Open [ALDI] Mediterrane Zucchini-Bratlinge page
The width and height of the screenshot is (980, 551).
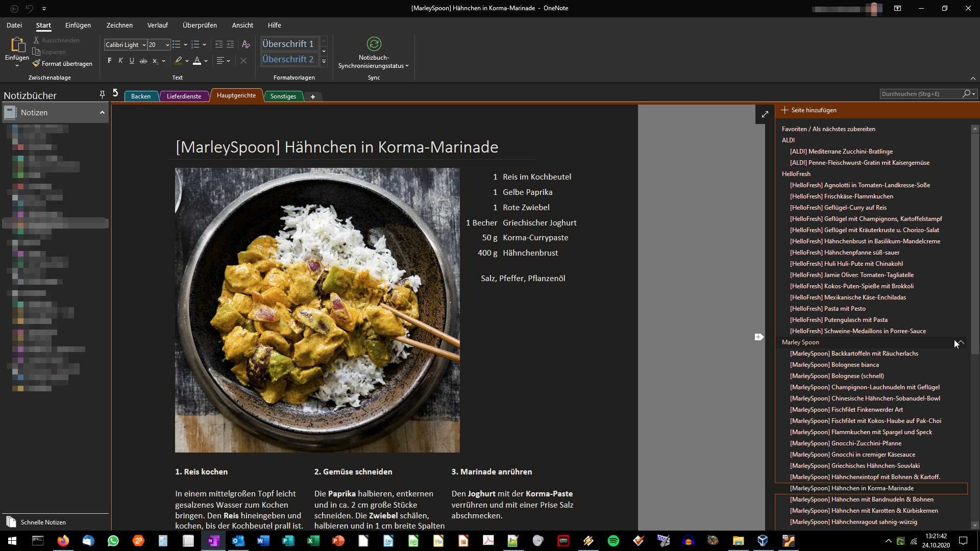(x=841, y=152)
